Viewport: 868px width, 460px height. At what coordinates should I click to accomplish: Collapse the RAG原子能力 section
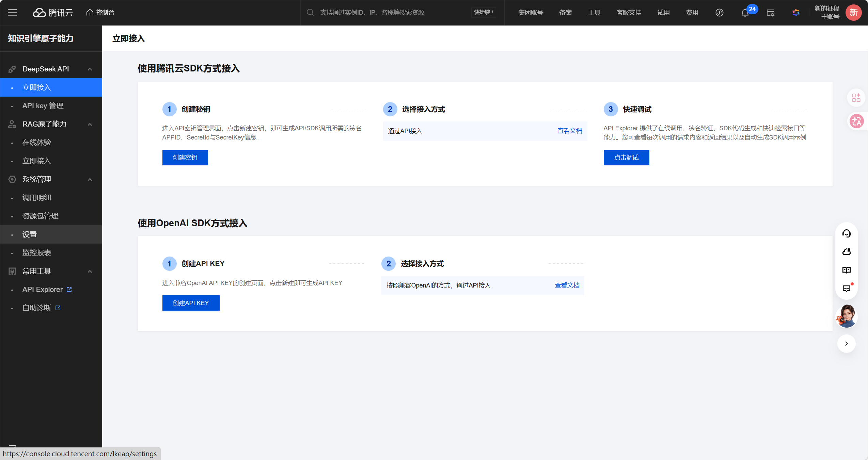[x=90, y=124]
